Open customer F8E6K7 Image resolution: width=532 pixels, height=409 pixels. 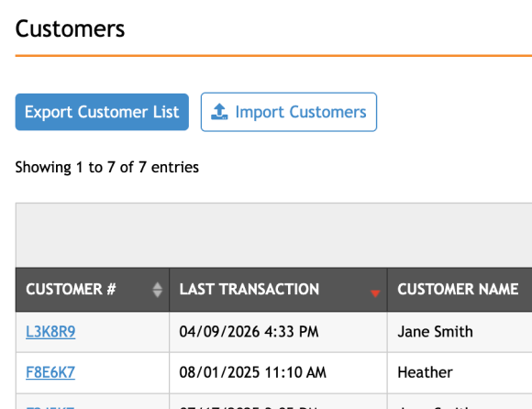[50, 372]
